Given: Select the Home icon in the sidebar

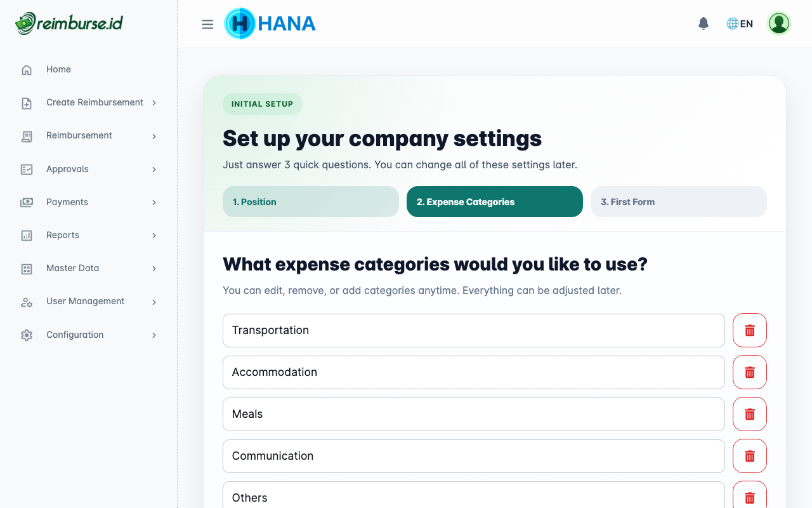Looking at the screenshot, I should 26,69.
